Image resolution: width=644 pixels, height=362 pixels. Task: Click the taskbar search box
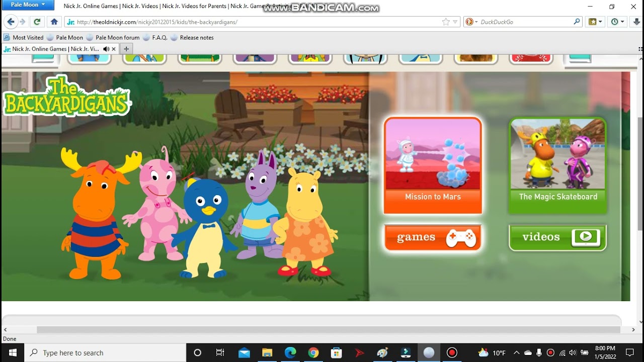(x=105, y=352)
